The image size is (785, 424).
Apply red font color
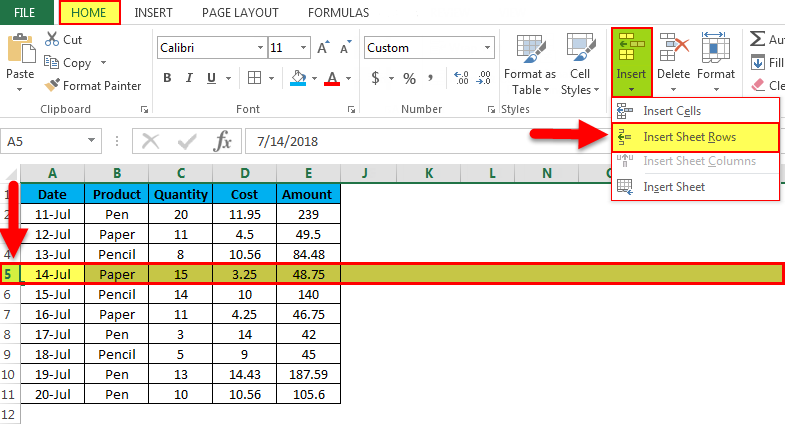332,78
